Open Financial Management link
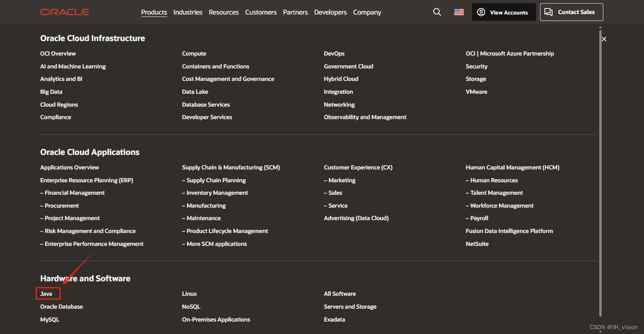This screenshot has width=644, height=334. click(x=73, y=193)
